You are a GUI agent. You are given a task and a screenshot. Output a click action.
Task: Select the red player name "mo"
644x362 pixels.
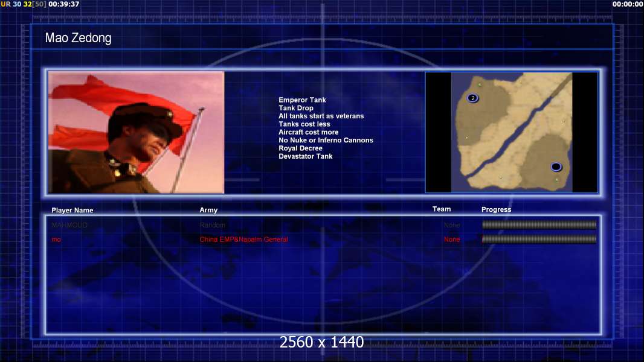coord(56,240)
